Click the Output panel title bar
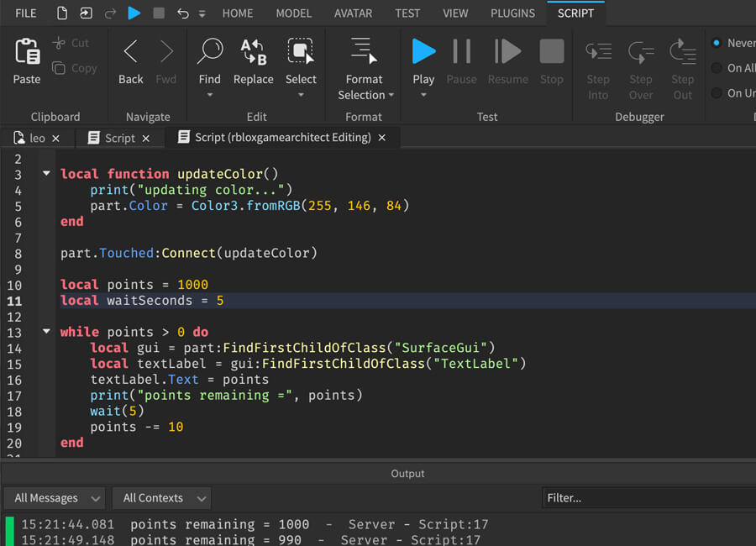This screenshot has width=756, height=546. 378,473
